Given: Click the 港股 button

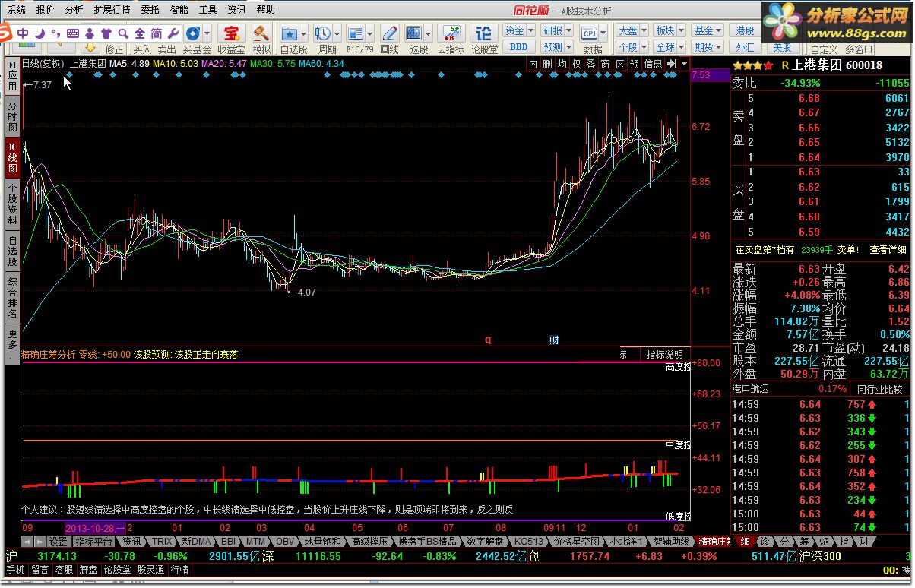Looking at the screenshot, I should (746, 30).
